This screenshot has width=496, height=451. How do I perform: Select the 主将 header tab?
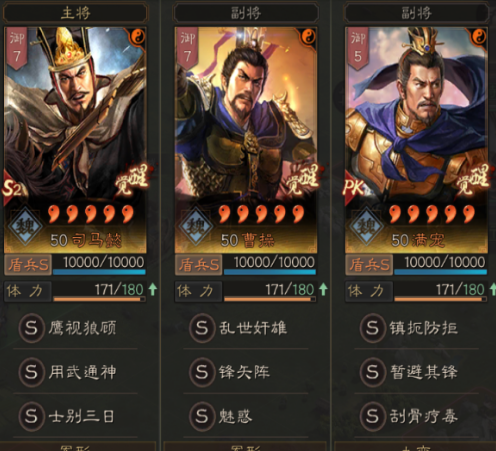(76, 13)
